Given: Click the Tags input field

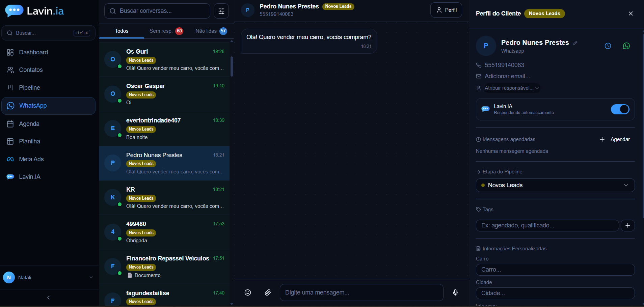Looking at the screenshot, I should pos(547,225).
